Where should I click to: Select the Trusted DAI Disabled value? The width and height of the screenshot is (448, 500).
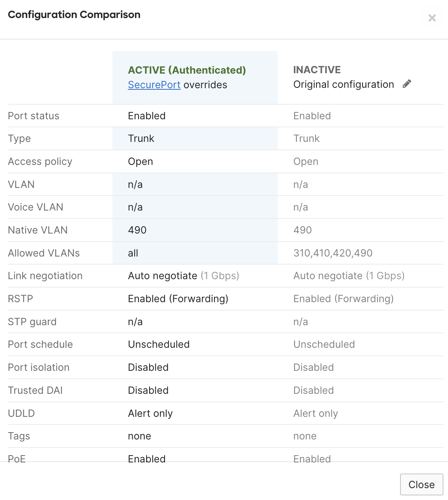point(148,390)
